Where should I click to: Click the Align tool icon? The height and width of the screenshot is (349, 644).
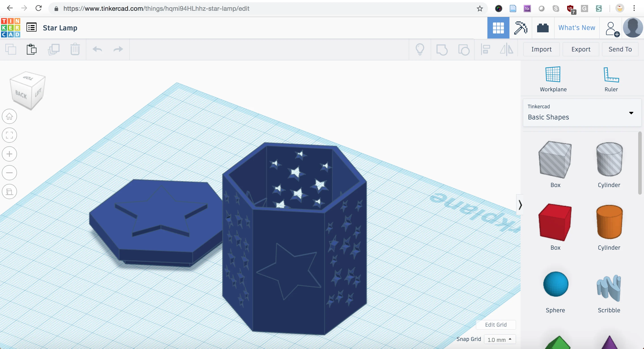[485, 49]
